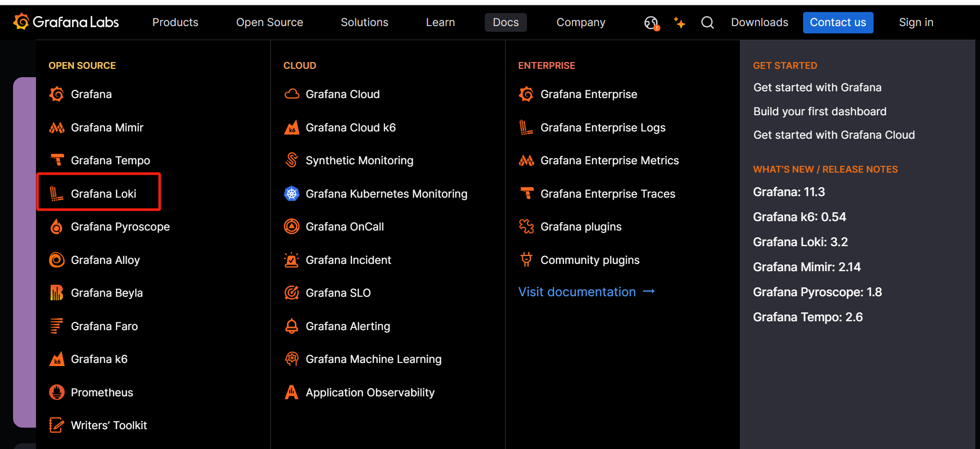Image resolution: width=980 pixels, height=449 pixels.
Task: Click the Synthetic Monitoring icon
Action: pyautogui.click(x=291, y=161)
